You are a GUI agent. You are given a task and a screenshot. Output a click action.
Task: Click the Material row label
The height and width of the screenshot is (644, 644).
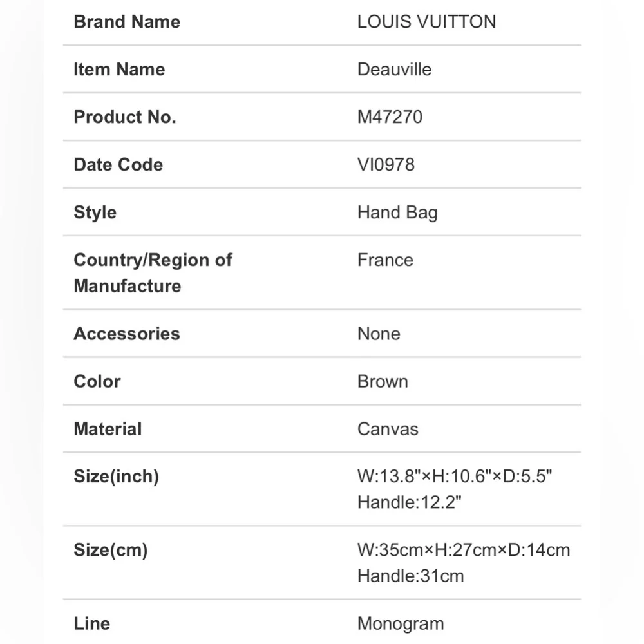click(108, 429)
